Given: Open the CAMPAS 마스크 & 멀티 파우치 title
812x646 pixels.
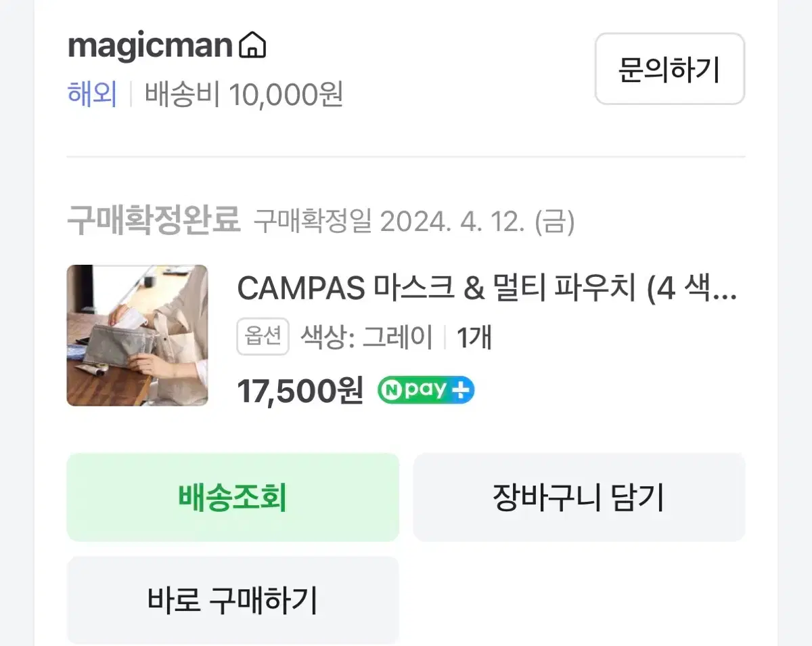Looking at the screenshot, I should [x=487, y=290].
